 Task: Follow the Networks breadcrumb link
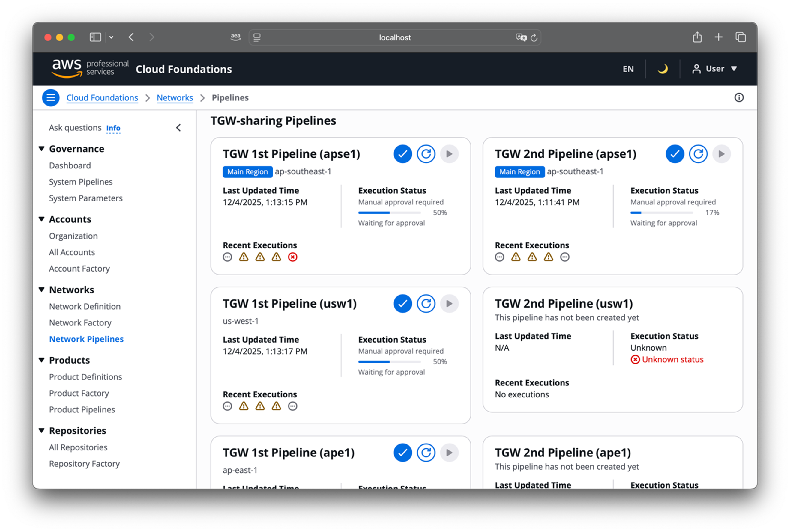click(x=175, y=98)
